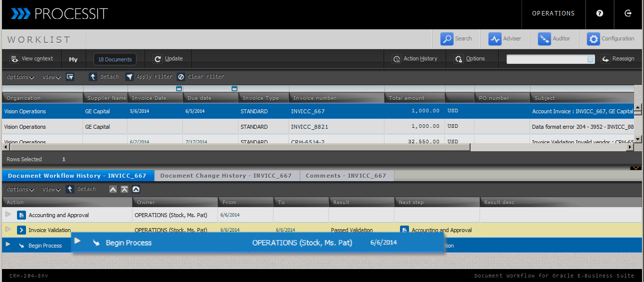
Task: Click the help question mark icon
Action: 599,13
